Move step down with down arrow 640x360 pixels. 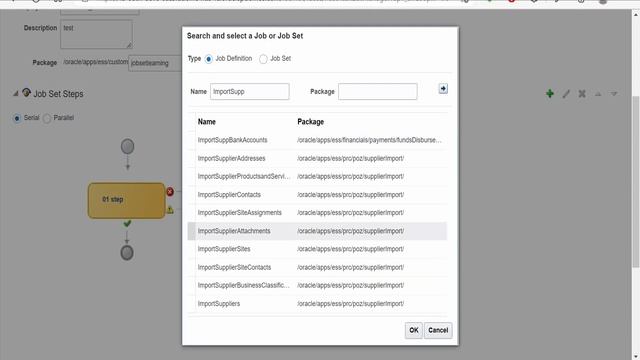(614, 94)
